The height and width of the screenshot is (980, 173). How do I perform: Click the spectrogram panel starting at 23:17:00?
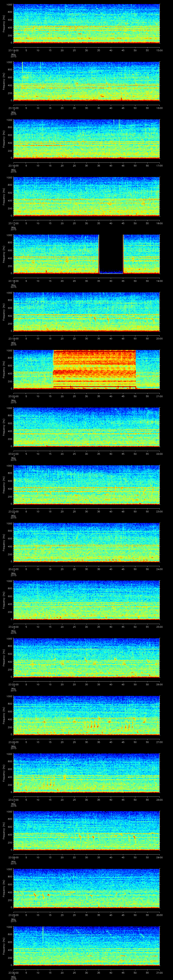point(86,197)
